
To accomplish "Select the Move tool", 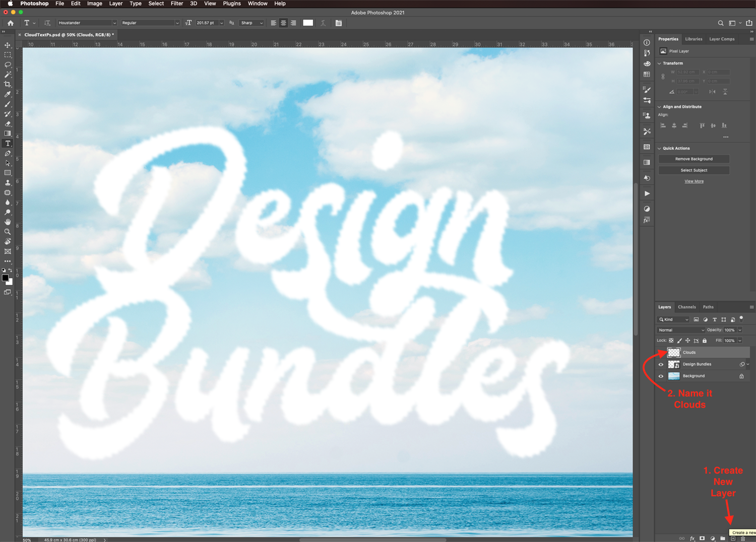I will pyautogui.click(x=8, y=45).
